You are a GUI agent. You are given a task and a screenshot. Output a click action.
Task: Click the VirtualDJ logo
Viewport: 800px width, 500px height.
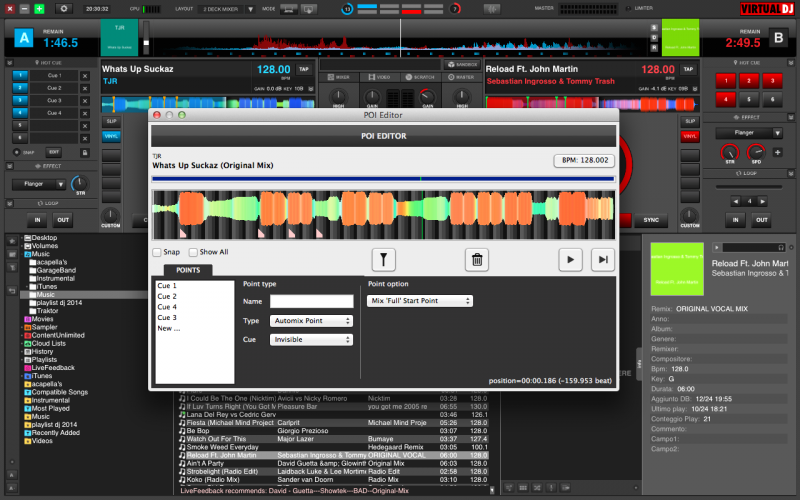[767, 9]
